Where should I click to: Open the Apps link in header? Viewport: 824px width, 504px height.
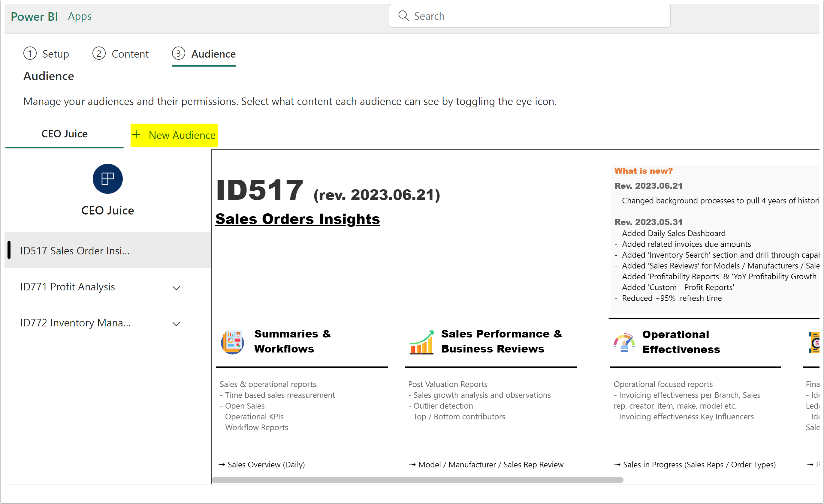(x=80, y=16)
